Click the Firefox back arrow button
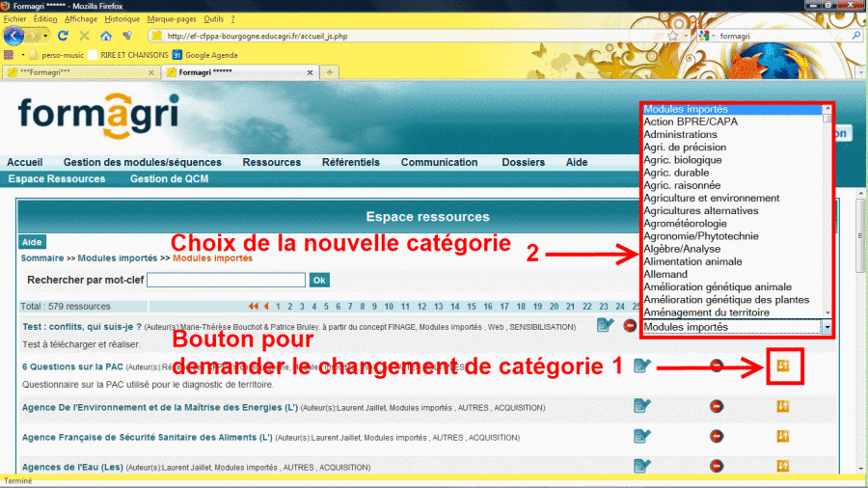Viewport: 868px width, 488px height. click(x=14, y=36)
